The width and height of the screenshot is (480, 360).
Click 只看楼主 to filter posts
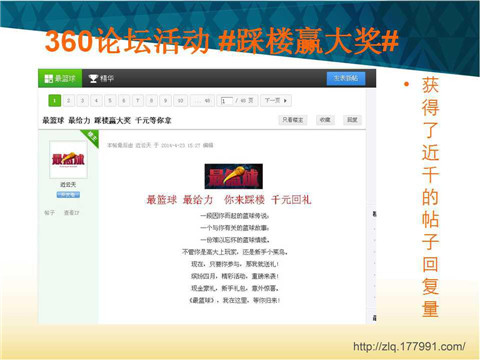pyautogui.click(x=293, y=120)
